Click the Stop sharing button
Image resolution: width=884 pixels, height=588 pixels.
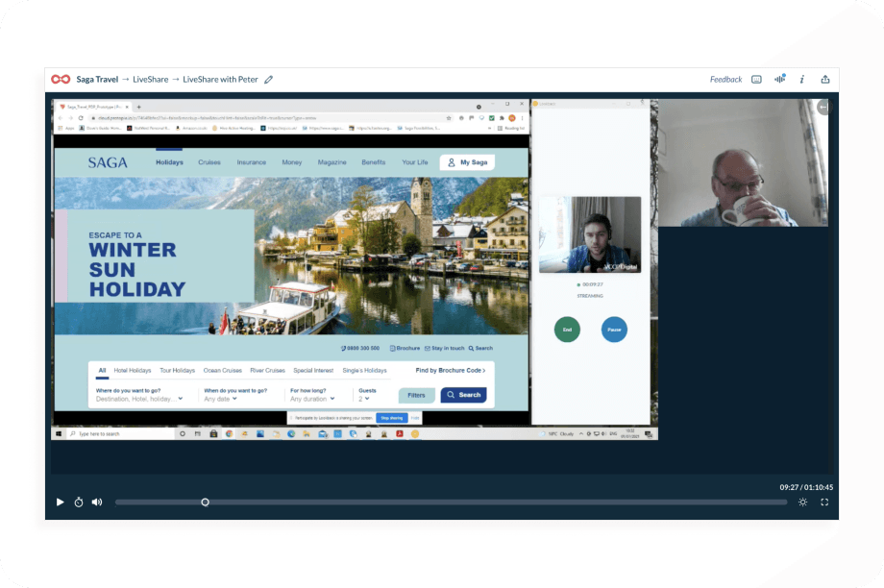(392, 418)
